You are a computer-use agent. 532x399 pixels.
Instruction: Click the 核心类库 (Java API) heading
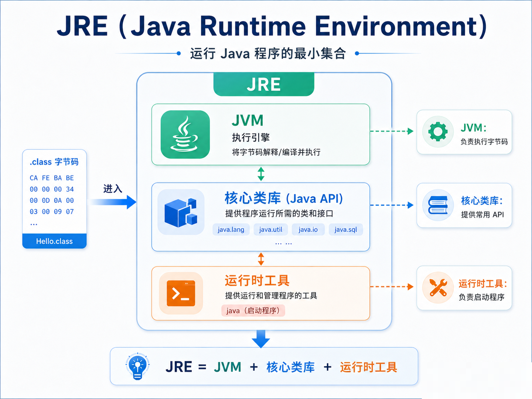point(284,199)
